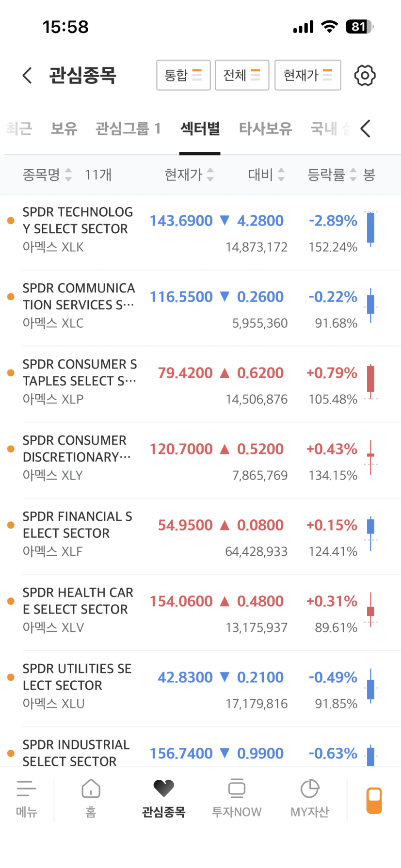The image size is (401, 868).
Task: Sort the list by 대비 column
Action: 266,175
